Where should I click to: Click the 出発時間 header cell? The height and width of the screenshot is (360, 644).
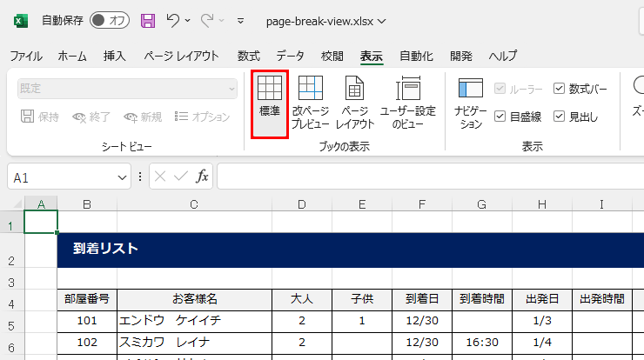point(602,300)
